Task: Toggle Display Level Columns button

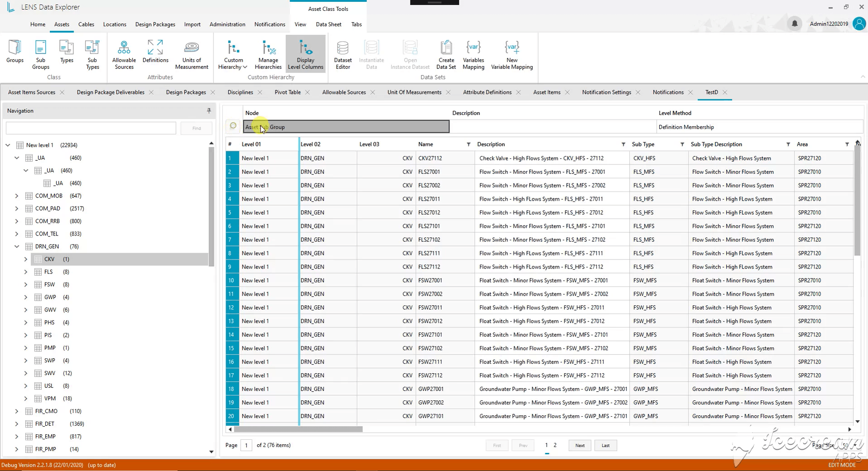Action: [306, 54]
